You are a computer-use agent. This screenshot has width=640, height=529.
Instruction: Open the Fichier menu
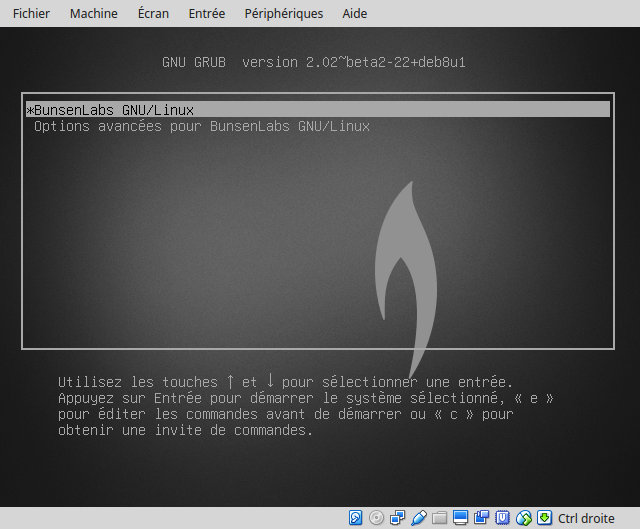(31, 13)
